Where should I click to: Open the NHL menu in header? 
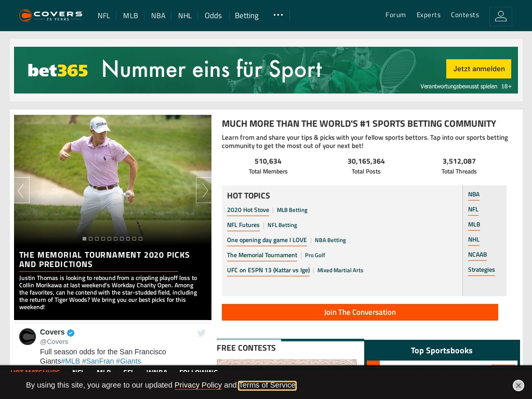(185, 16)
